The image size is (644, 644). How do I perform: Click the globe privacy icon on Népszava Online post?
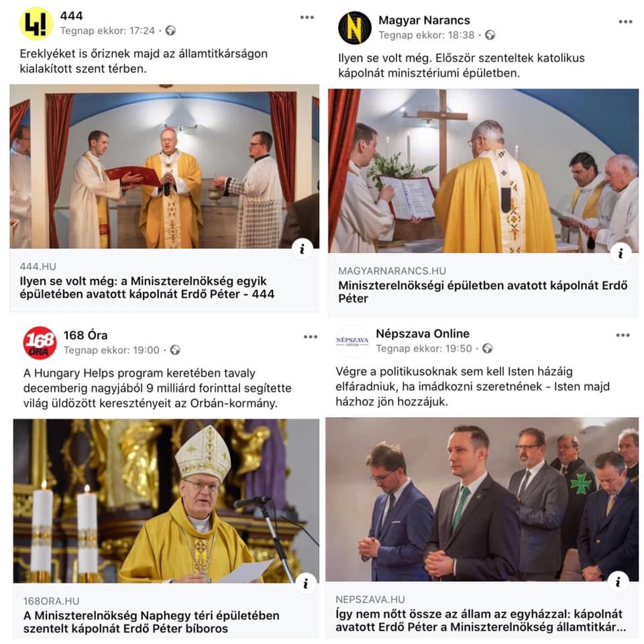488,348
